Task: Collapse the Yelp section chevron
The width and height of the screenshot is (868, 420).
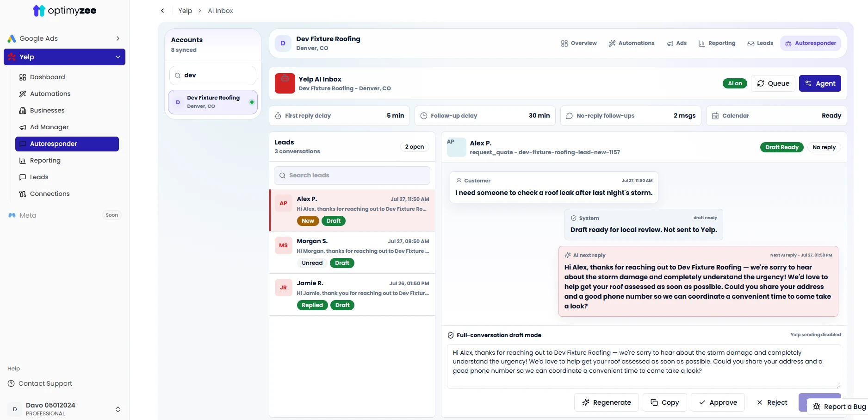Action: point(118,57)
